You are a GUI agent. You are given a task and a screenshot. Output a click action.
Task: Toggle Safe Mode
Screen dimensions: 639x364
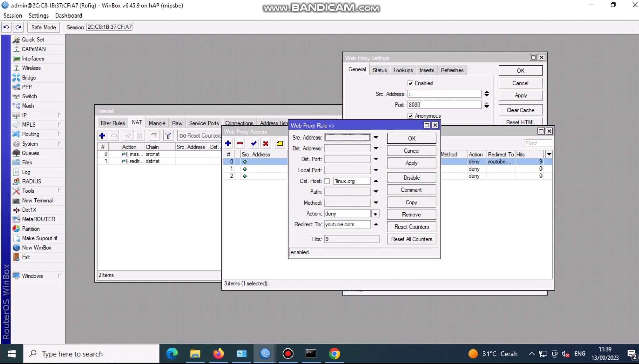44,27
